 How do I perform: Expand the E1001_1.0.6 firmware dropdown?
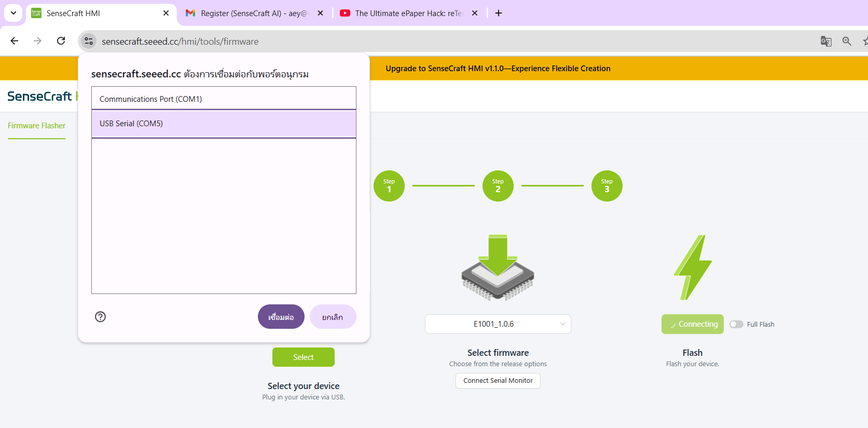498,324
